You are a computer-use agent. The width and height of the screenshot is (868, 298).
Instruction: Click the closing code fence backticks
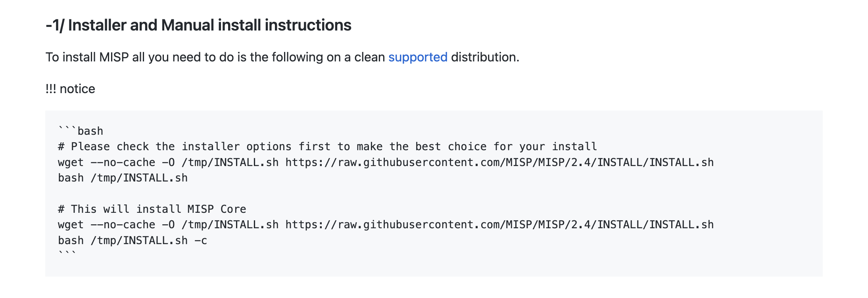point(67,253)
